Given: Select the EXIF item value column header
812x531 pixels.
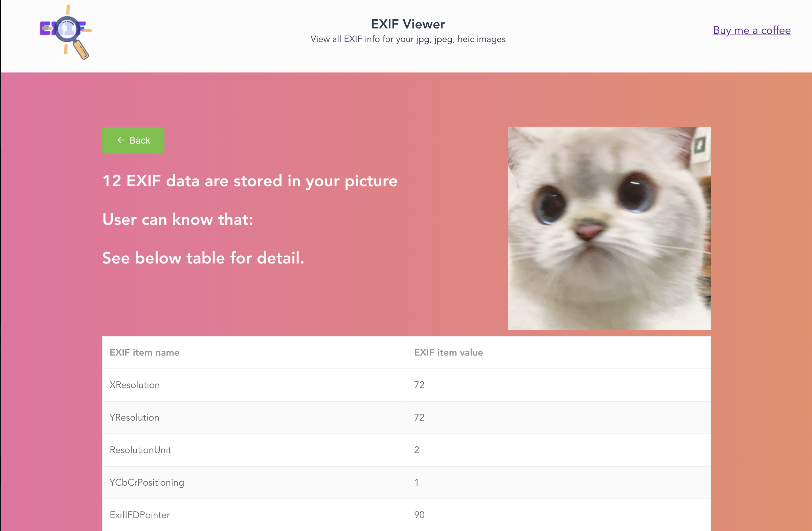Looking at the screenshot, I should click(448, 353).
